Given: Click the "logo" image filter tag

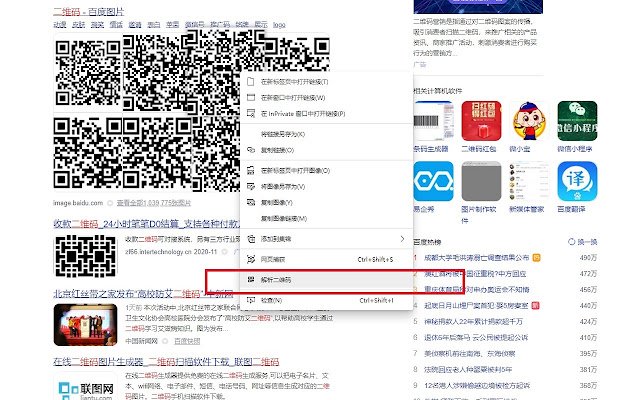Looking at the screenshot, I should [x=279, y=25].
